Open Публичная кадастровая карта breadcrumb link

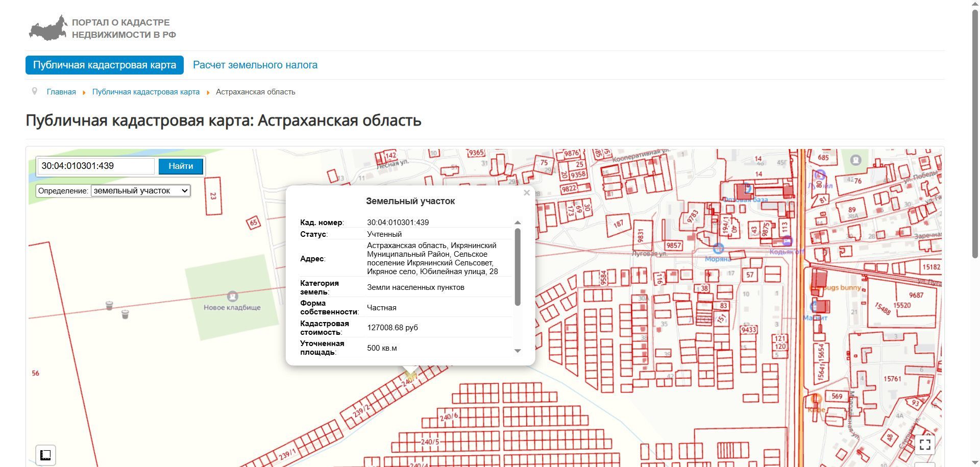coord(146,92)
